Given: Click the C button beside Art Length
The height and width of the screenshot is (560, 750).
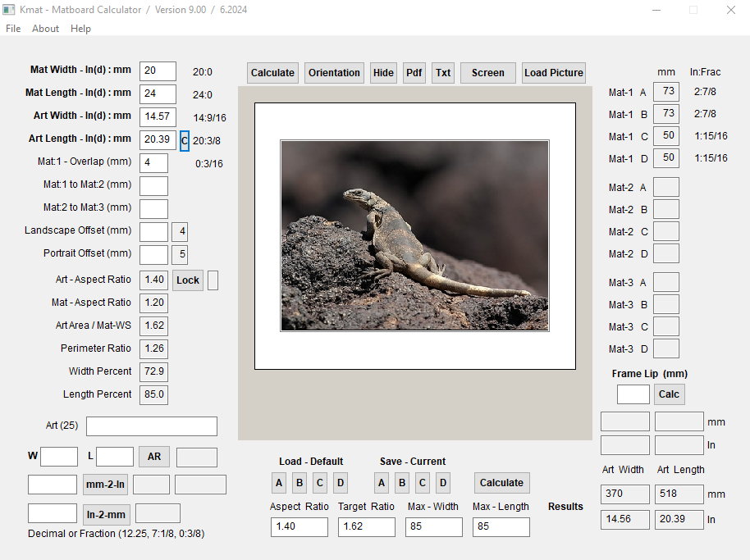Looking at the screenshot, I should point(185,140).
